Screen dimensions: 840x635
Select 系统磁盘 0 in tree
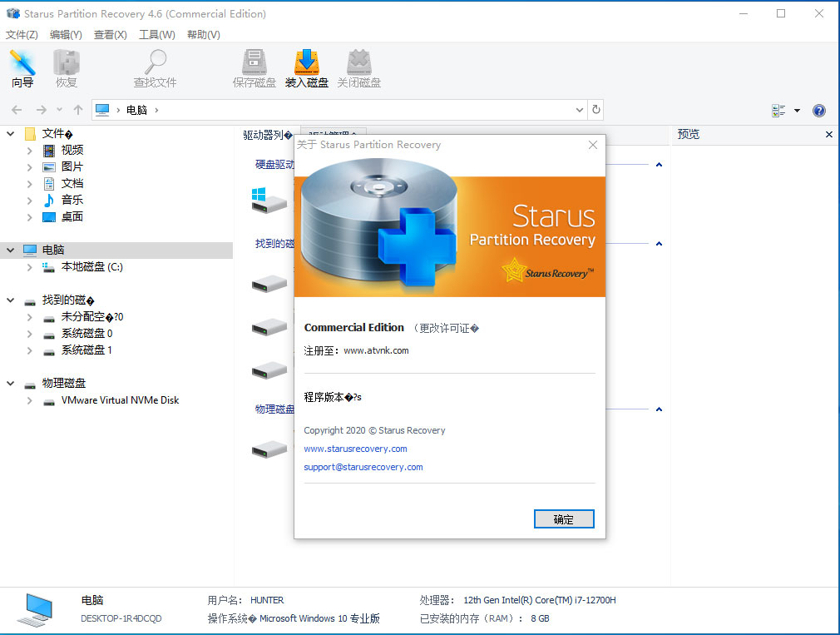(x=86, y=333)
